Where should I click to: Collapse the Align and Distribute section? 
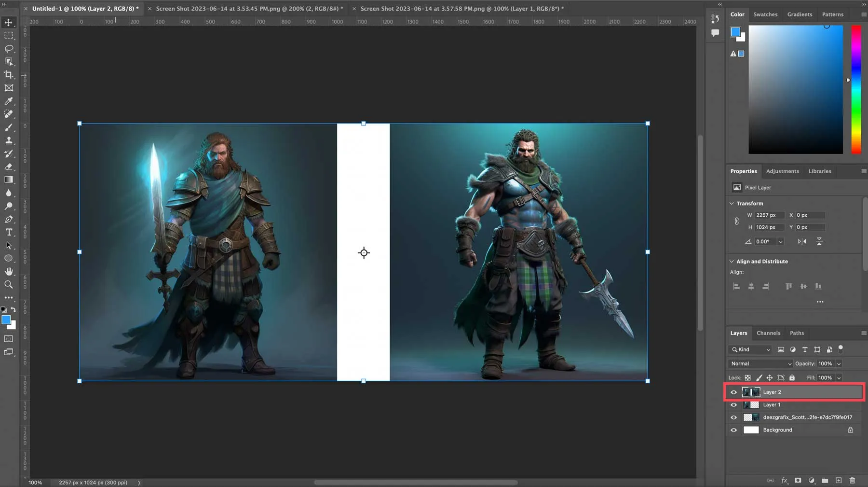[x=732, y=262]
